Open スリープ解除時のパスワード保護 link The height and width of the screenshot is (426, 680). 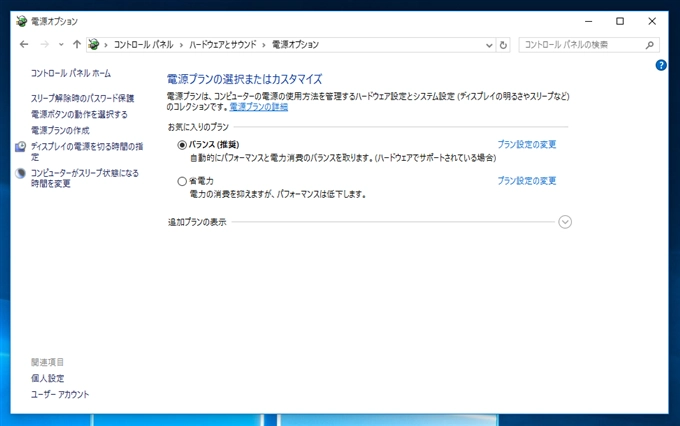point(82,98)
